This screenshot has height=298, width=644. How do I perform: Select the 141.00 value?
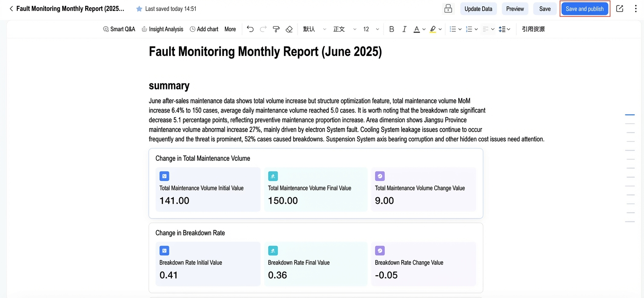174,201
